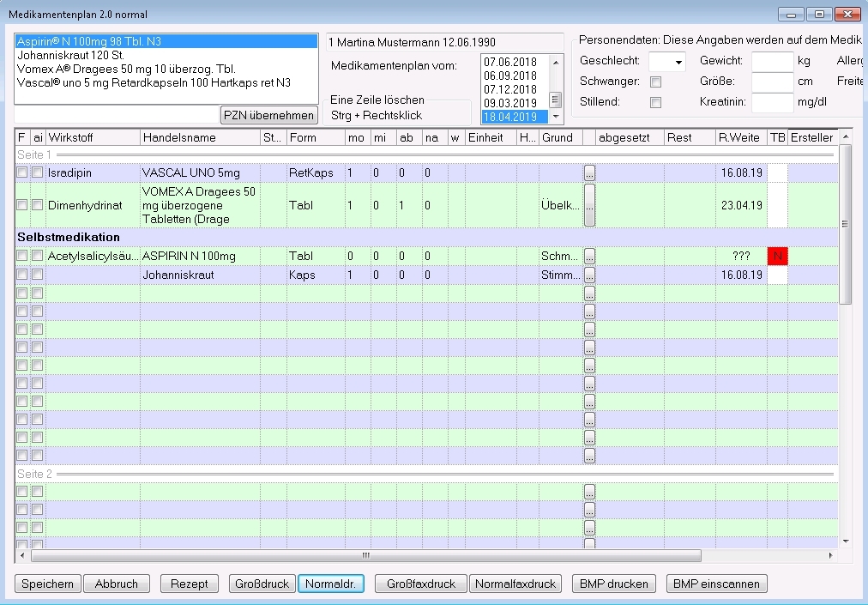Image resolution: width=868 pixels, height=605 pixels.
Task: Click the red N cell in TB column
Action: (777, 256)
